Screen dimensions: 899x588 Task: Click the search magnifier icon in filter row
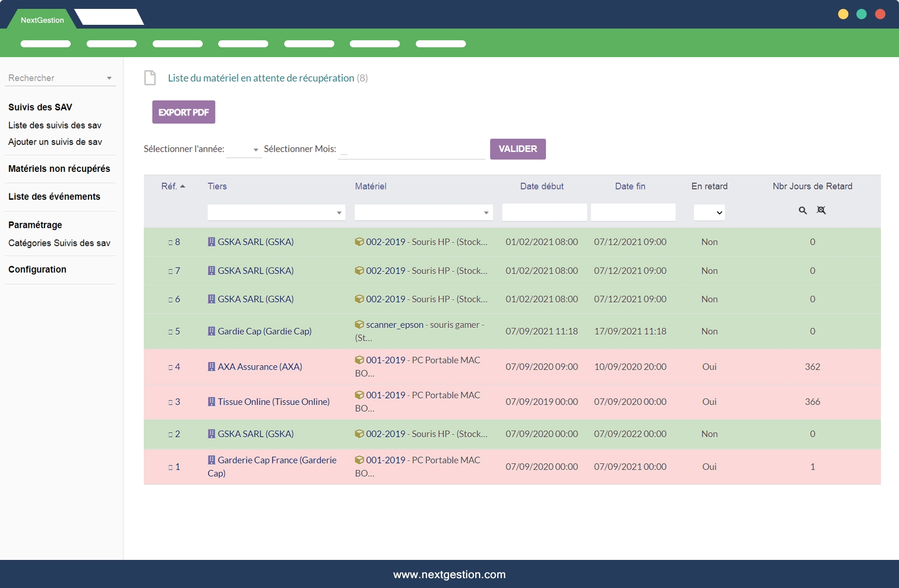pos(803,210)
